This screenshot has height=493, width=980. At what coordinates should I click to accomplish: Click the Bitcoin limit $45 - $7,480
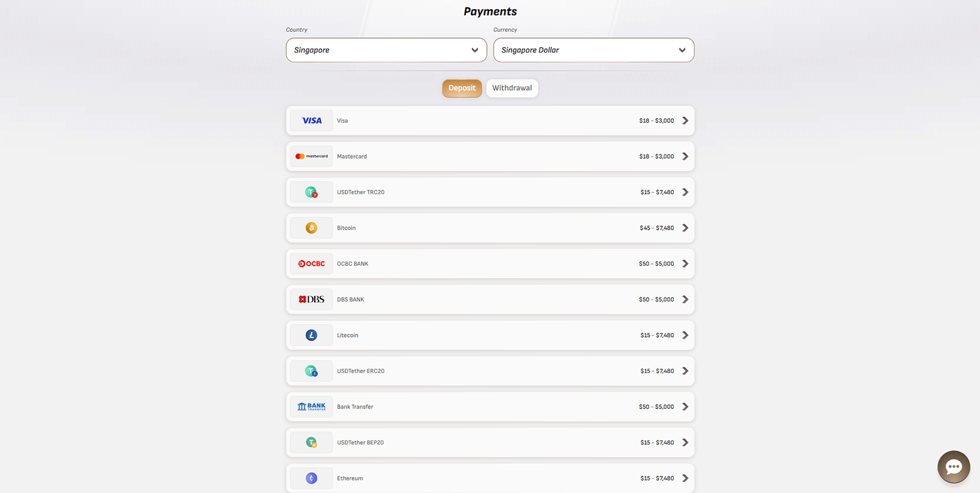pyautogui.click(x=657, y=228)
